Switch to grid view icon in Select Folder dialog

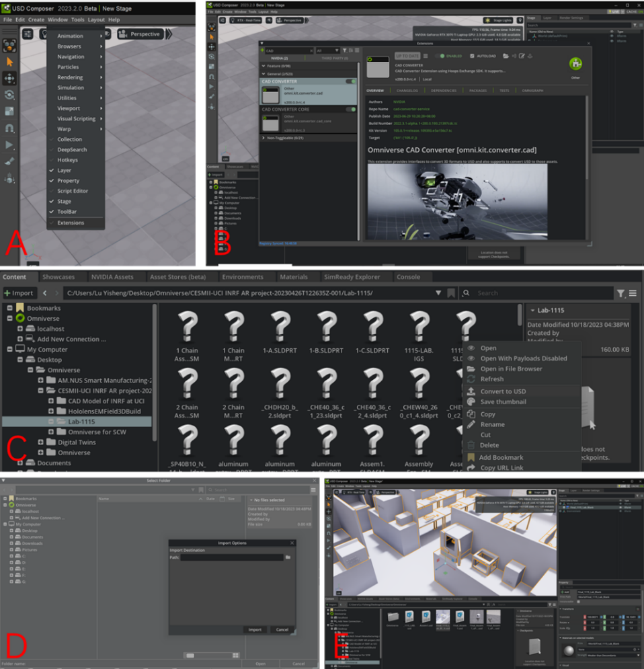click(235, 655)
